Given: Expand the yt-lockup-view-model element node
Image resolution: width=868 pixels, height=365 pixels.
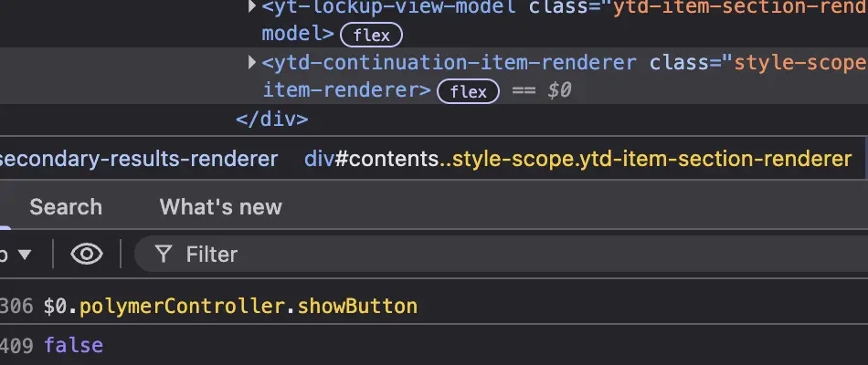Looking at the screenshot, I should pyautogui.click(x=252, y=7).
